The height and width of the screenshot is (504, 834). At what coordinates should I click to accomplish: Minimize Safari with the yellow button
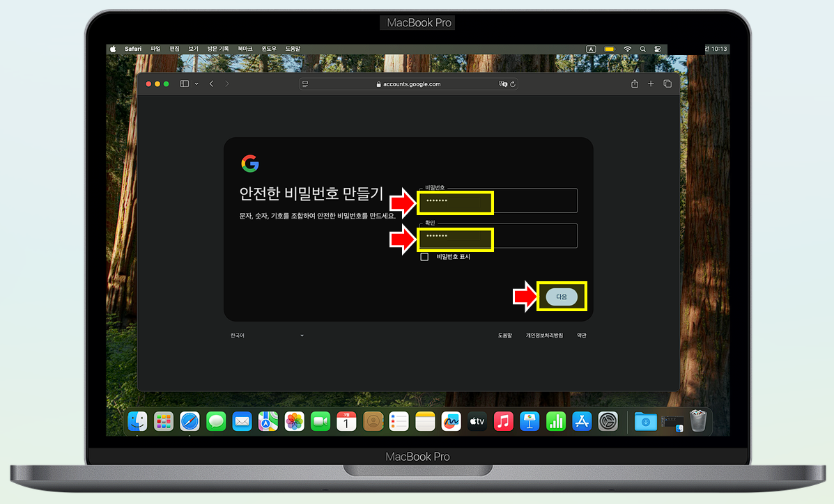coord(157,84)
